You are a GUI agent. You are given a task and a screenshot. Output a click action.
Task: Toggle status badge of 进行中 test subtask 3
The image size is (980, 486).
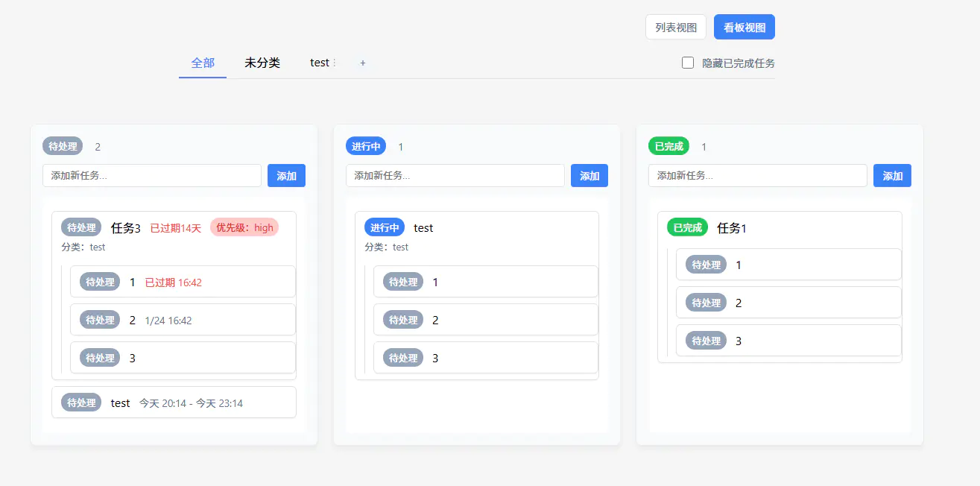click(403, 358)
